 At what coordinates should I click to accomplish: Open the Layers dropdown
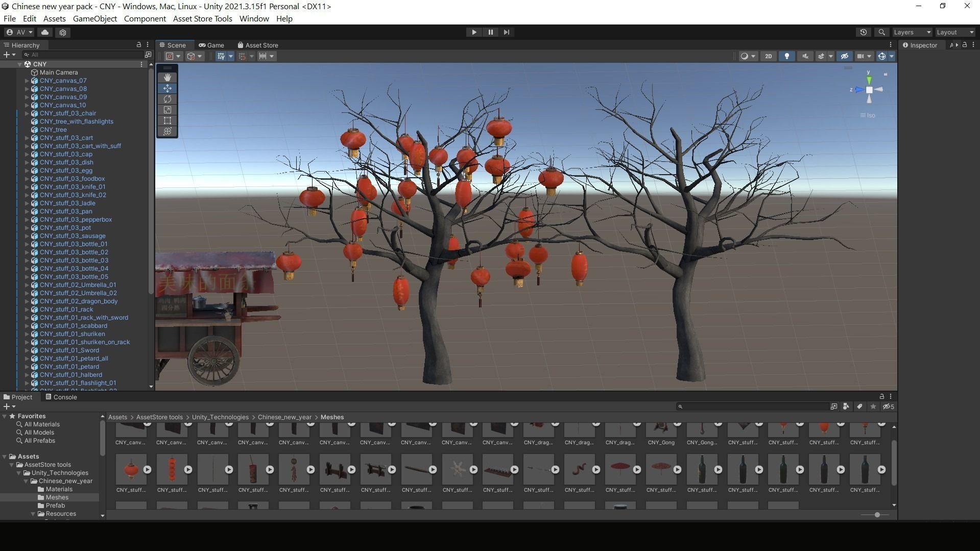[912, 32]
